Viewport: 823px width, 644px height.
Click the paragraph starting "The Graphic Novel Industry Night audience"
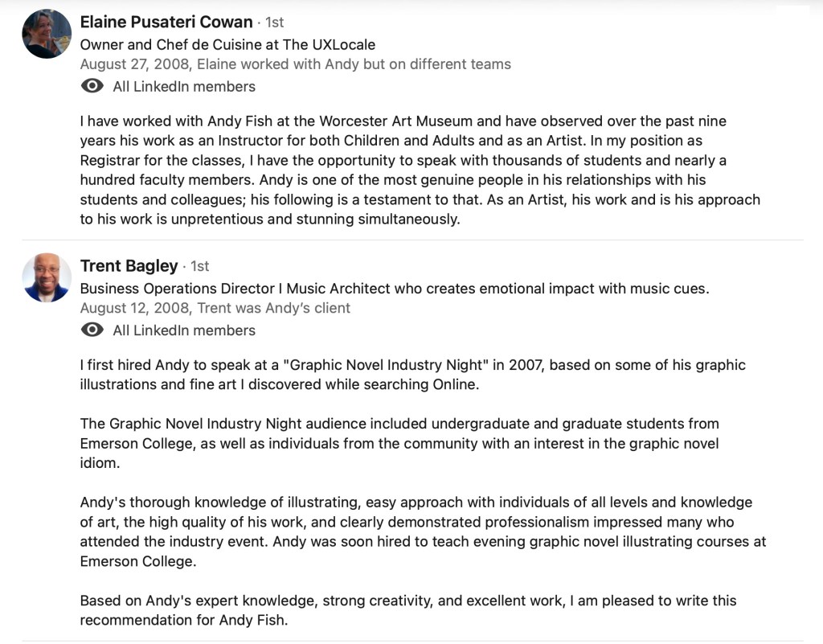(399, 443)
